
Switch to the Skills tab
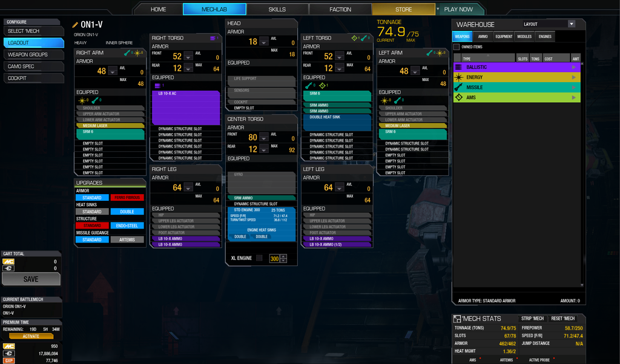coord(277,9)
